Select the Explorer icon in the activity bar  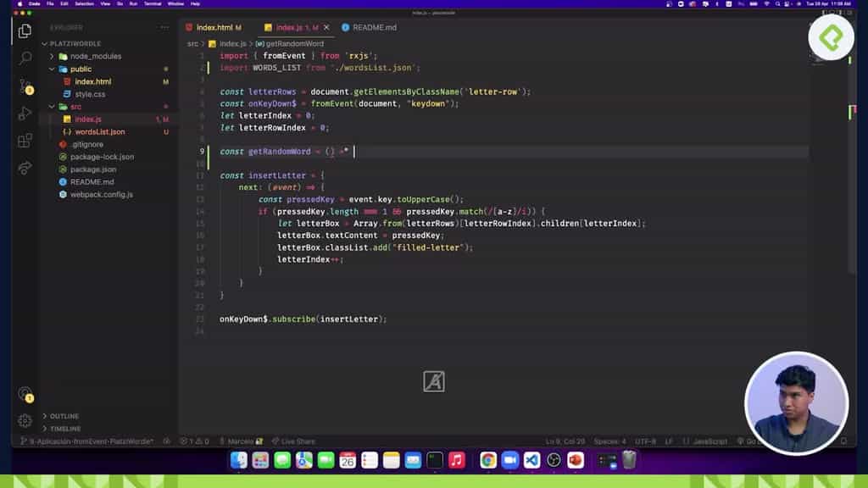click(x=25, y=29)
